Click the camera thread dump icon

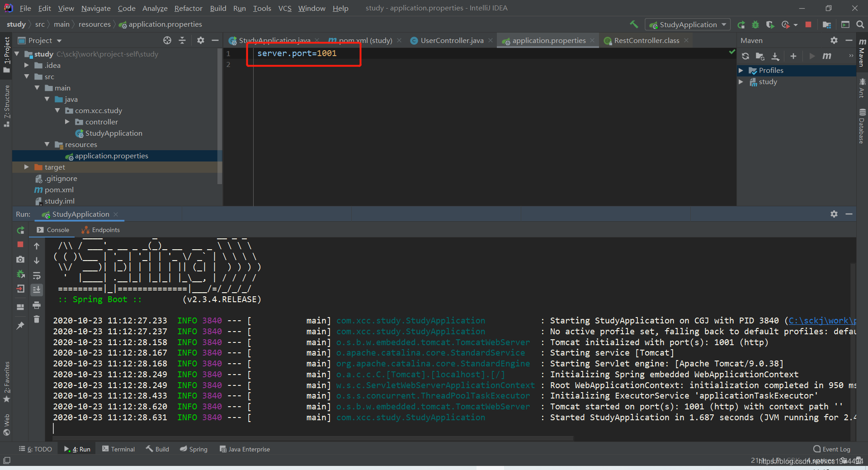coord(20,259)
